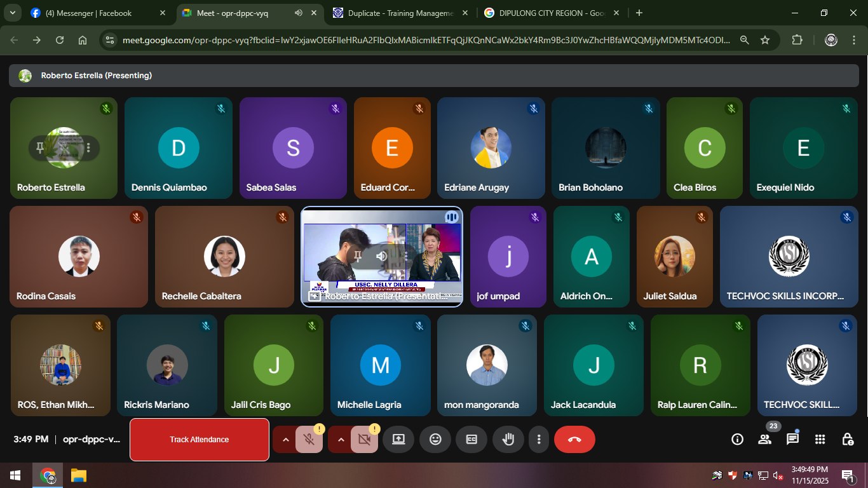Open Windows notification center icon
The width and height of the screenshot is (868, 488).
coord(847,475)
